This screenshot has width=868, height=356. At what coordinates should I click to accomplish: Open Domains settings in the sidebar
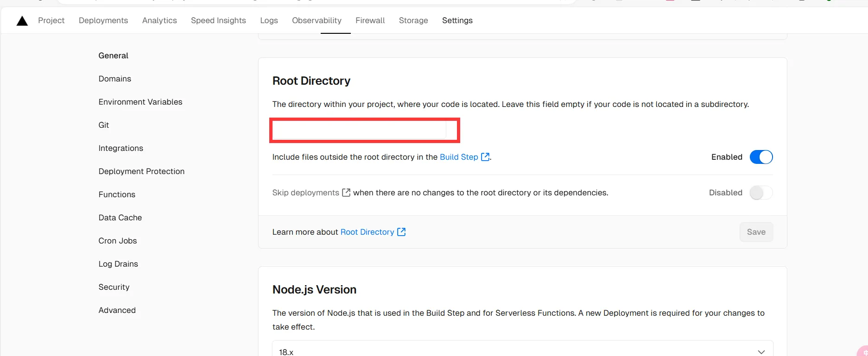(114, 79)
